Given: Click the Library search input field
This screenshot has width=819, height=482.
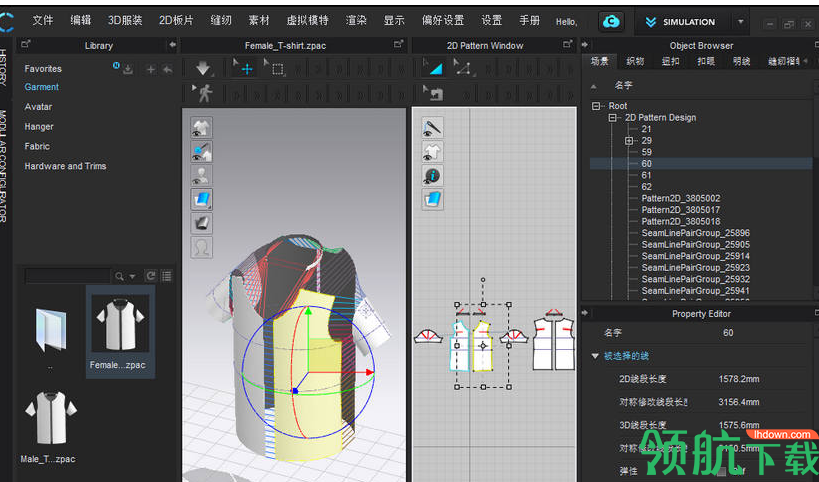Looking at the screenshot, I should [x=67, y=276].
